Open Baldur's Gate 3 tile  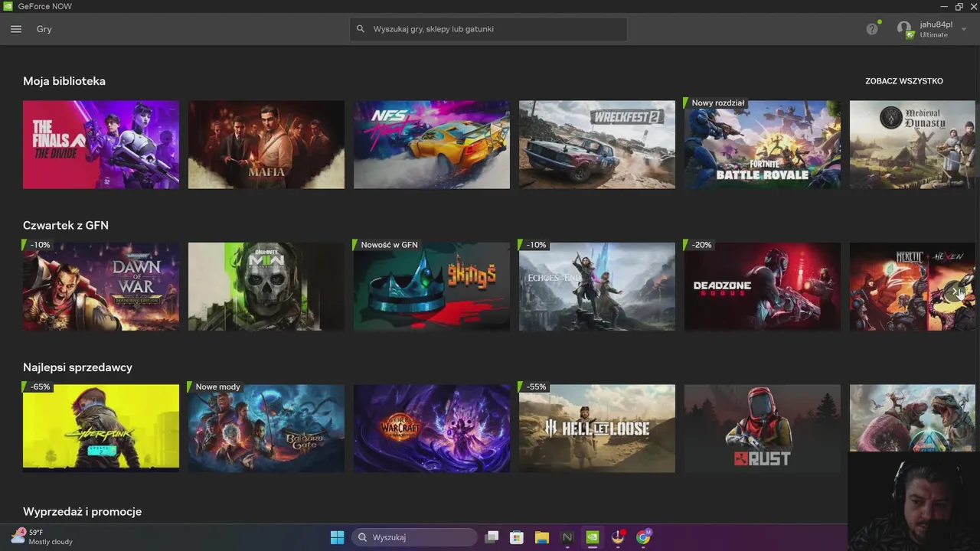click(x=266, y=429)
